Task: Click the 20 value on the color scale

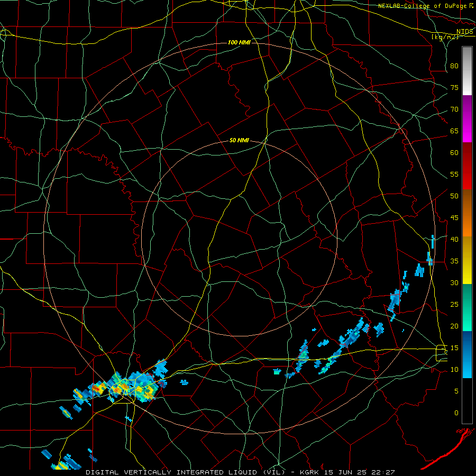Action: coord(454,326)
